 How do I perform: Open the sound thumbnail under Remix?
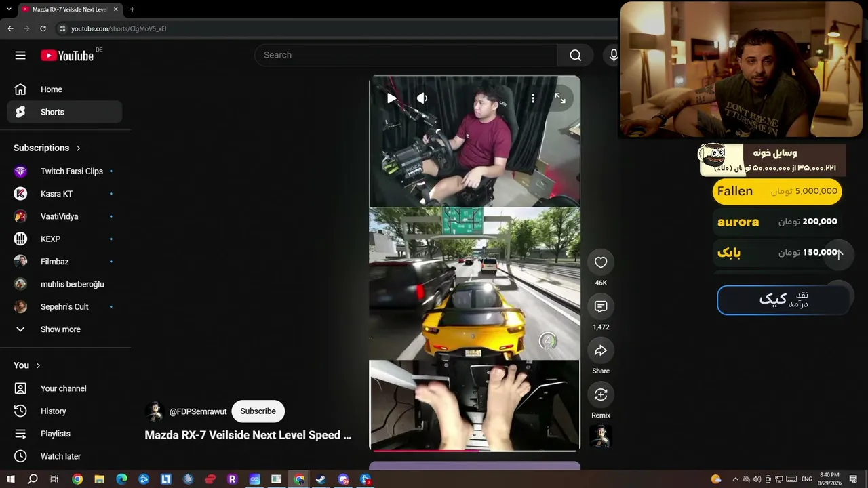click(x=601, y=436)
